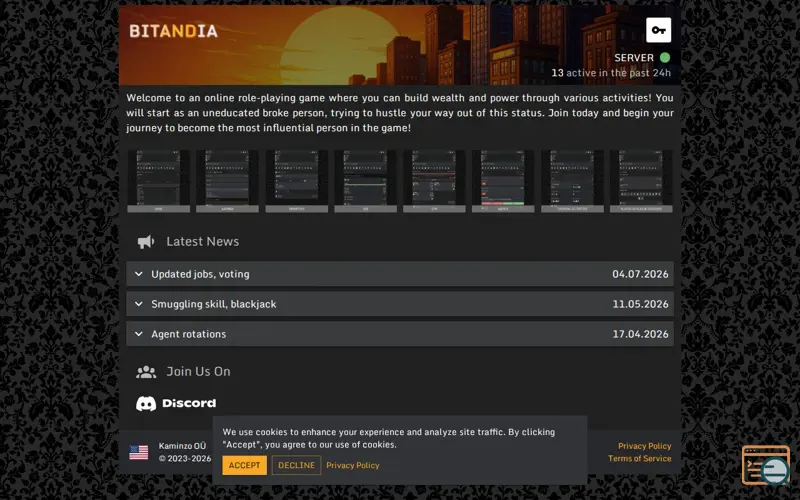Click the '13 active in the past 24h' text
Image resolution: width=800 pixels, height=500 pixels.
(611, 73)
